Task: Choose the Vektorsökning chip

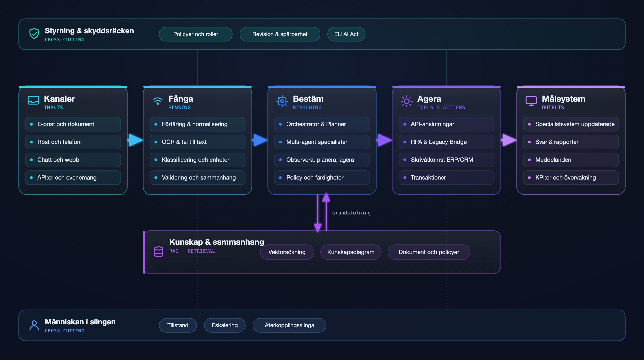Action: [287, 252]
